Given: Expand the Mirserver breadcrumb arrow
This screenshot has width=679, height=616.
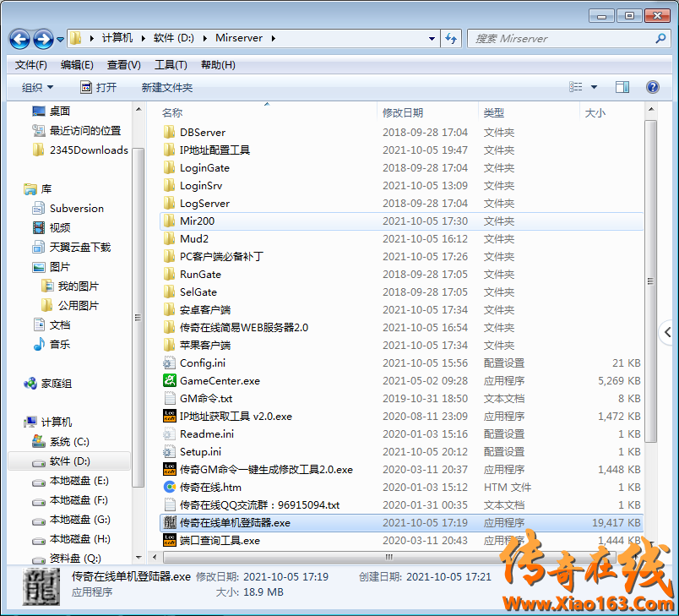Looking at the screenshot, I should pos(274,39).
